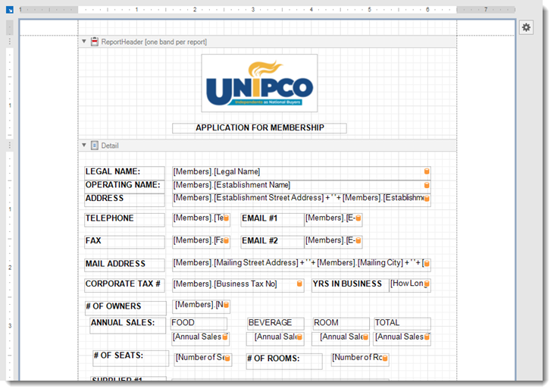Click binding icon on Mailing Street Address field
Image resolution: width=554 pixels, height=392 pixels.
427,264
